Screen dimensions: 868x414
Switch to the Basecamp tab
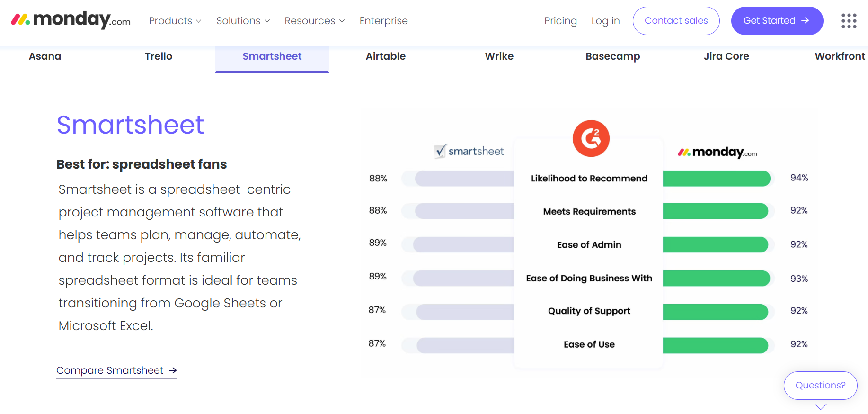tap(613, 56)
